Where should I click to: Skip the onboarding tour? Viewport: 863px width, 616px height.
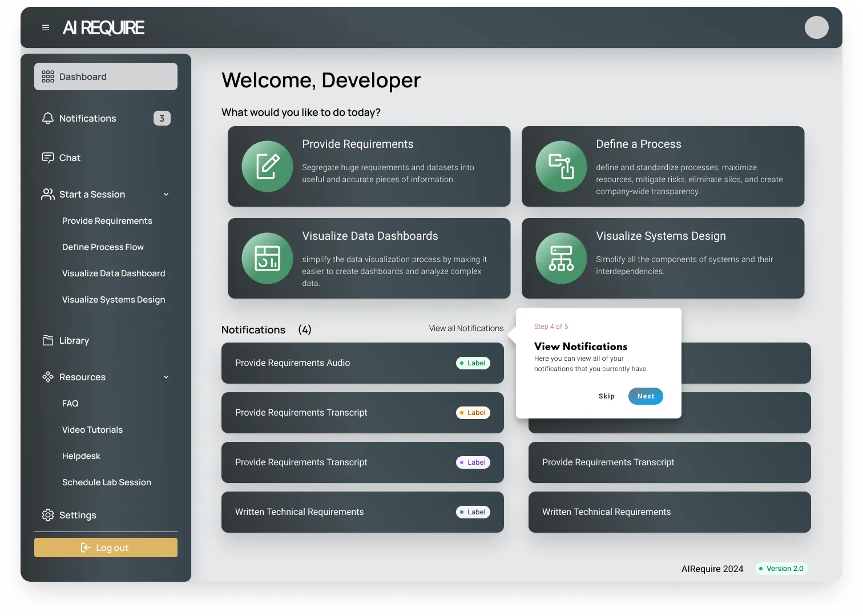[x=607, y=396]
